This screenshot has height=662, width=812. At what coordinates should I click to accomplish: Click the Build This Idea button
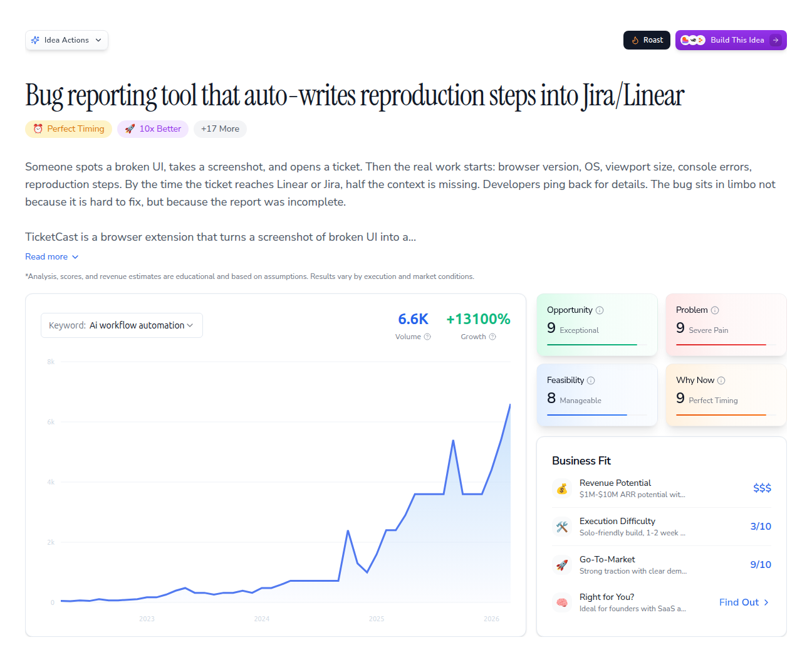click(731, 40)
